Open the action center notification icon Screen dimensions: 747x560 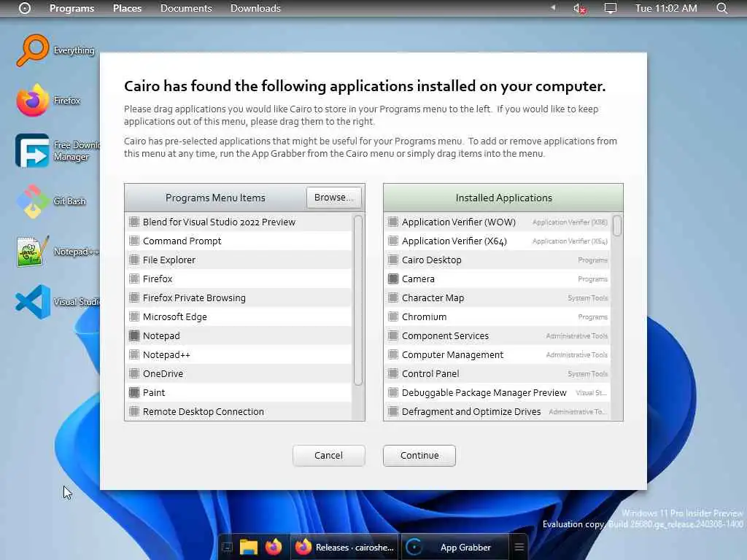(611, 8)
